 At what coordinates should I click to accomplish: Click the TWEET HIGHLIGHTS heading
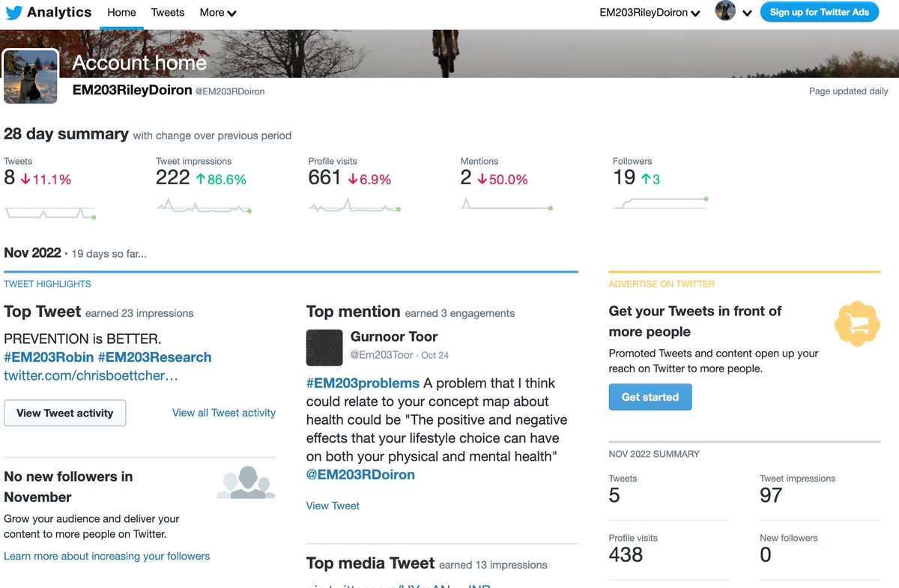click(x=47, y=284)
